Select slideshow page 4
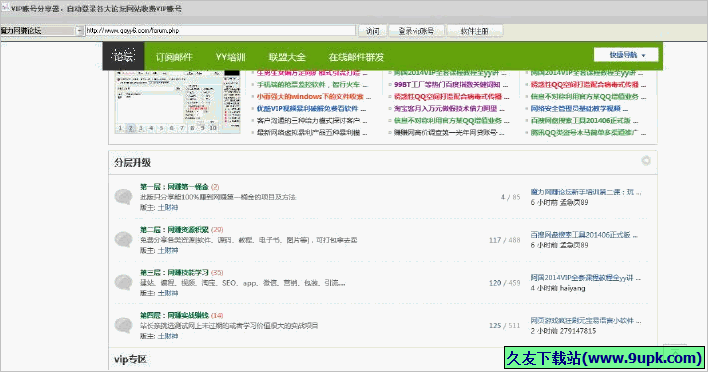This screenshot has height=372, width=708. [151, 128]
